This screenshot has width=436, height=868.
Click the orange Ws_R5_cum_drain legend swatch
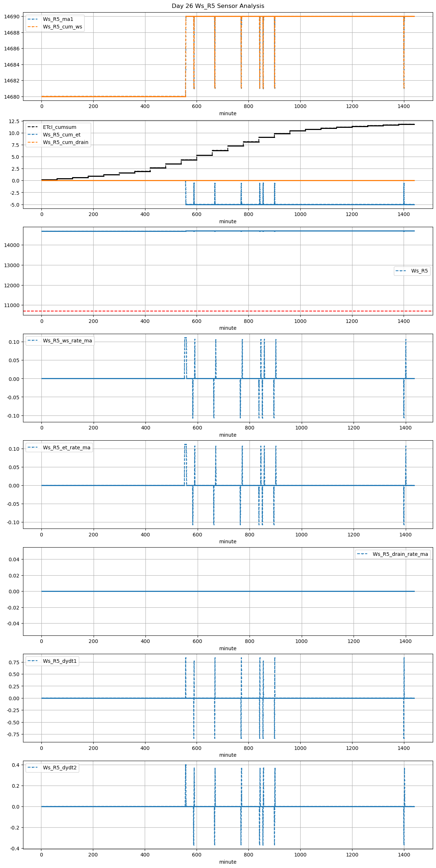32,142
